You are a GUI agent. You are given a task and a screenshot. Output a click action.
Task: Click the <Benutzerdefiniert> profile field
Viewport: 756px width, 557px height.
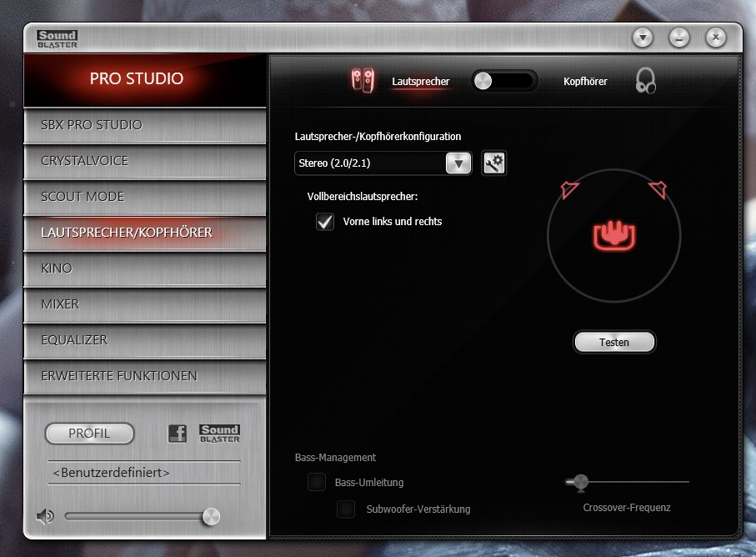[x=144, y=473]
